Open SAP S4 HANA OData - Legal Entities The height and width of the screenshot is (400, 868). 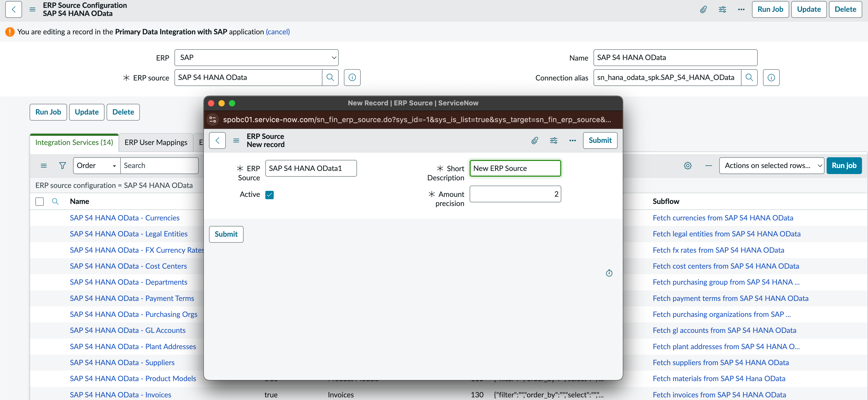coord(129,234)
